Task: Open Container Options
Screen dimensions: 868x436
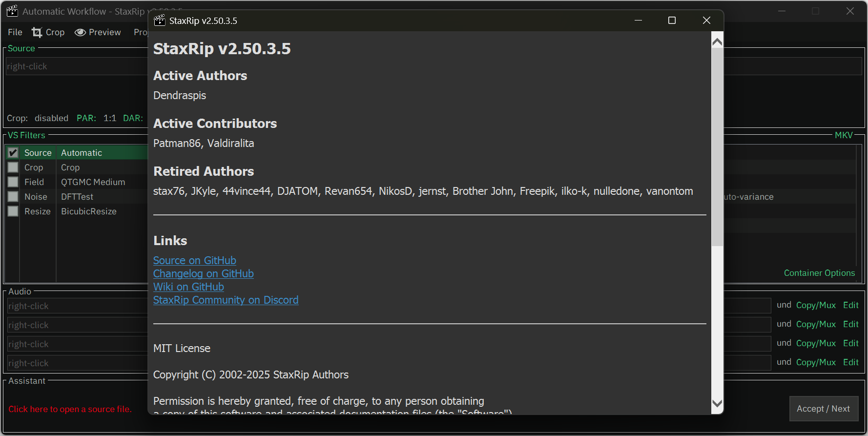Action: pyautogui.click(x=819, y=273)
